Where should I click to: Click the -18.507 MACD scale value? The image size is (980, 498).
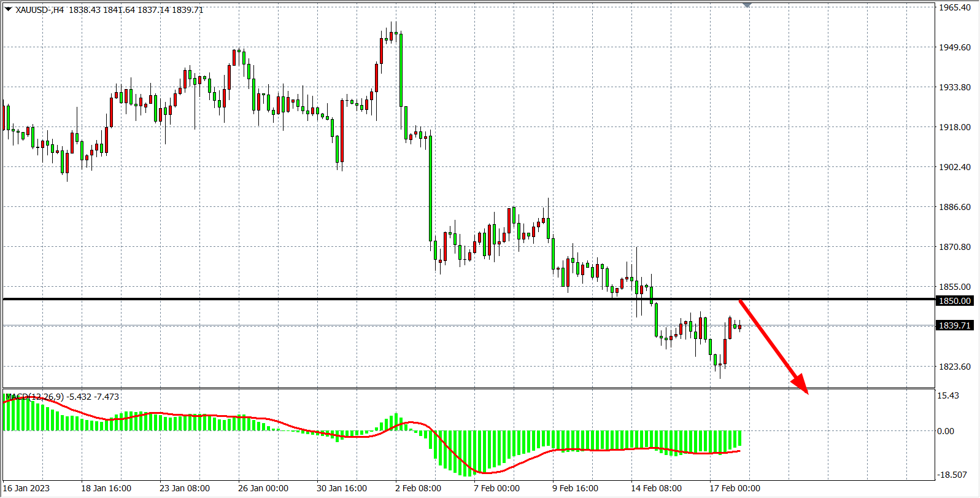point(952,475)
